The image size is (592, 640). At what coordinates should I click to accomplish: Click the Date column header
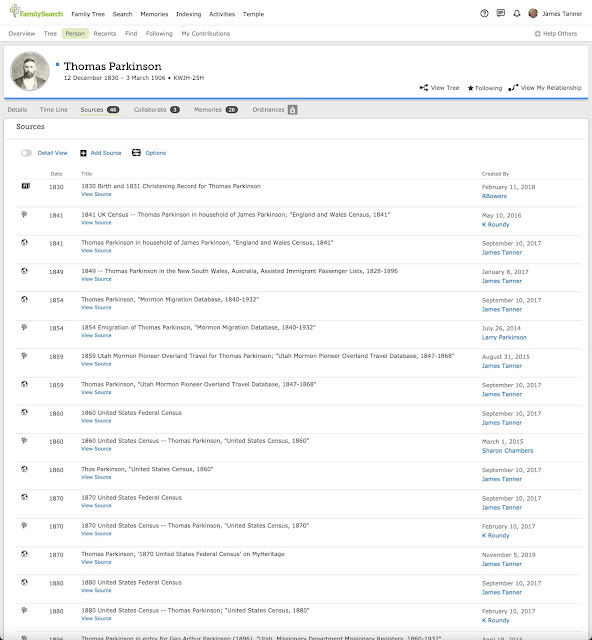point(56,174)
